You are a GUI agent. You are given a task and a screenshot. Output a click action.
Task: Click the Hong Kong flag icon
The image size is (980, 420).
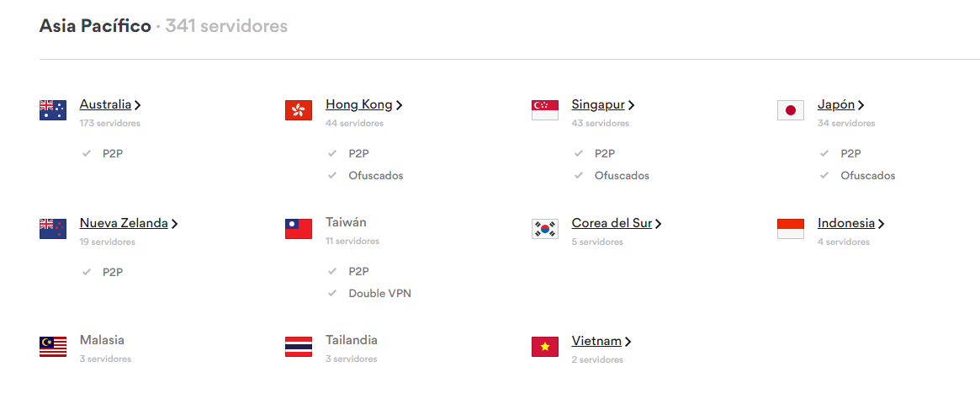coord(298,110)
